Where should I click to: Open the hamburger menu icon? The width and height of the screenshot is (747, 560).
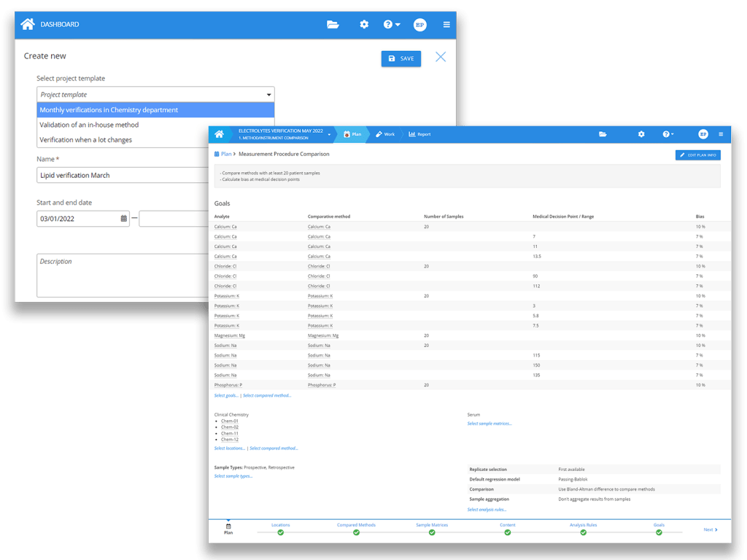[x=446, y=24]
